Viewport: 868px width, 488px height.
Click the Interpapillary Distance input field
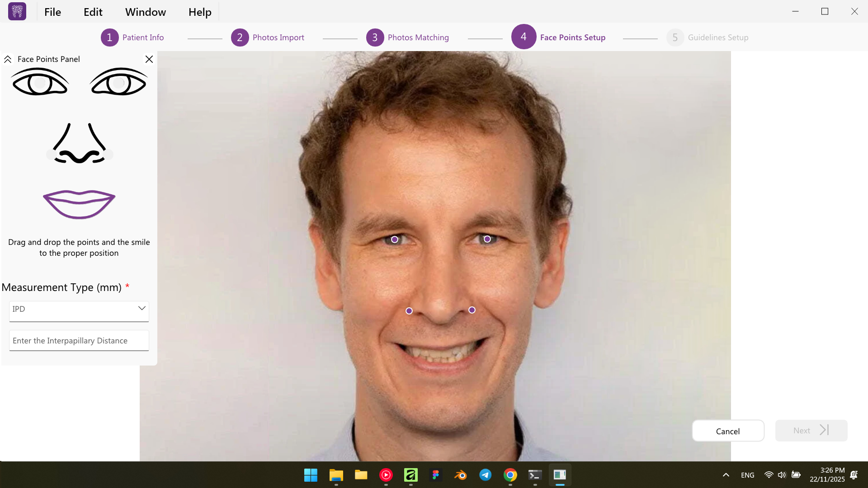coord(79,341)
